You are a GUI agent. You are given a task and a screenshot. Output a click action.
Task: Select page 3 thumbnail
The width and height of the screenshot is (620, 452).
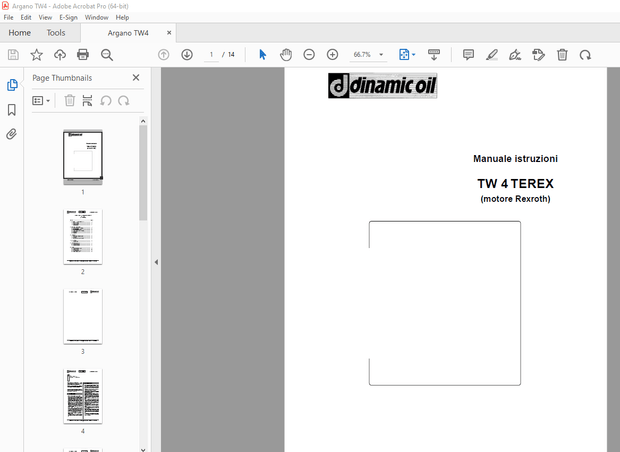(x=83, y=316)
